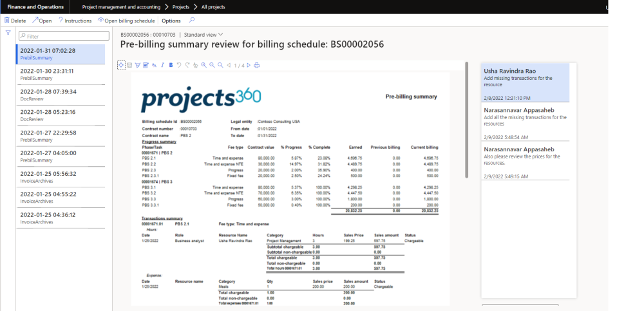This screenshot has height=311, width=644.
Task: Click the Projects breadcrumb
Action: click(x=181, y=7)
